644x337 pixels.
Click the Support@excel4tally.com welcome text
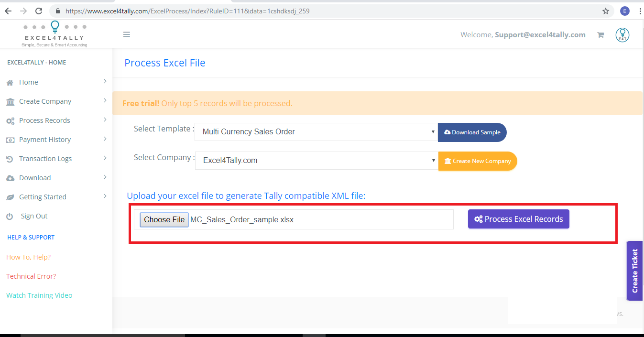click(x=540, y=34)
